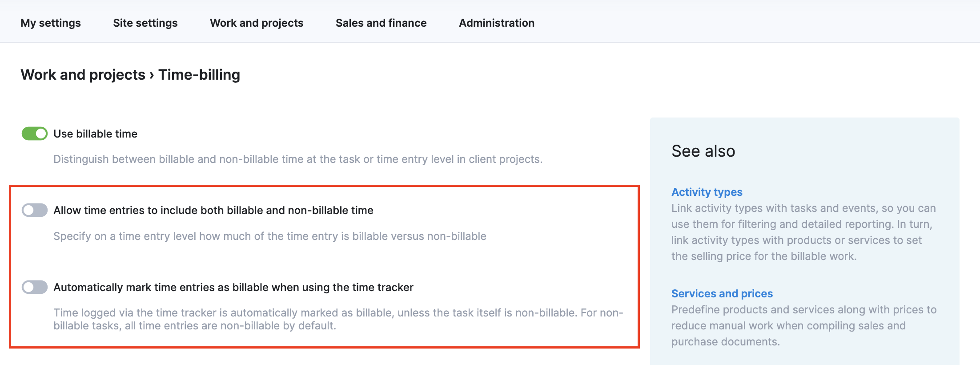
Task: Open the Sales and finance menu
Action: pos(381,23)
